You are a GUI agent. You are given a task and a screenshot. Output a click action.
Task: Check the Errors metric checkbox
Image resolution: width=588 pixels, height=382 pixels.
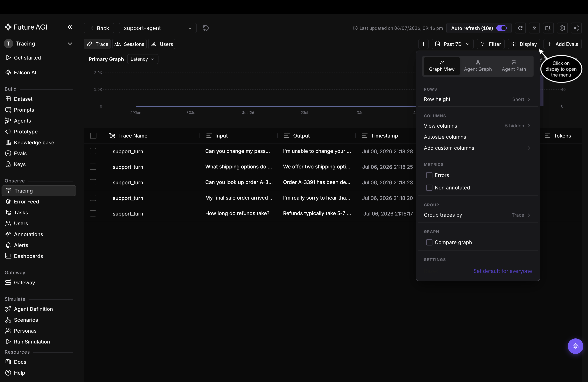click(429, 175)
